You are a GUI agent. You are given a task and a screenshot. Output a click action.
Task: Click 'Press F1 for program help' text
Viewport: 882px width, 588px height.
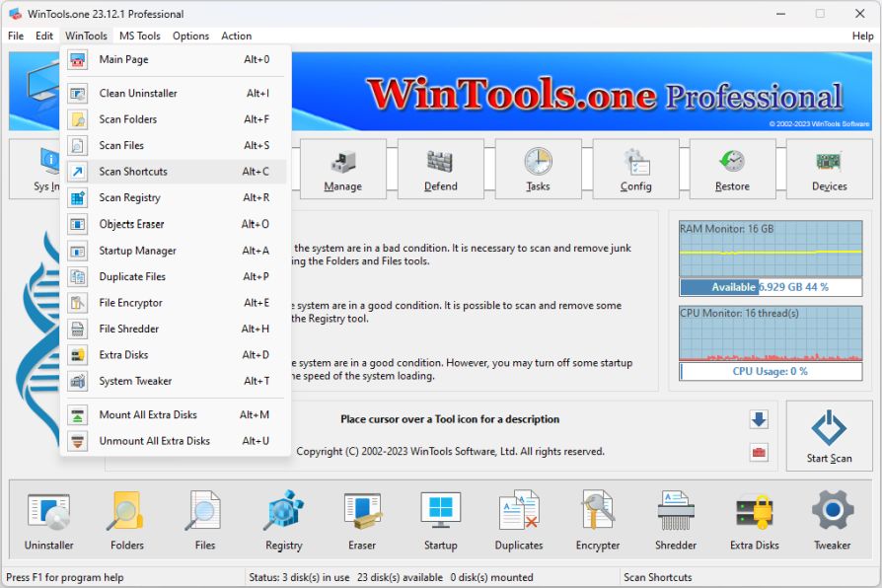coord(65,577)
